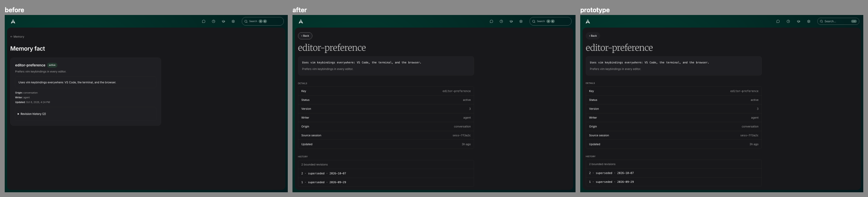
Task: Select the Version row in prototype panel
Action: pos(674,109)
